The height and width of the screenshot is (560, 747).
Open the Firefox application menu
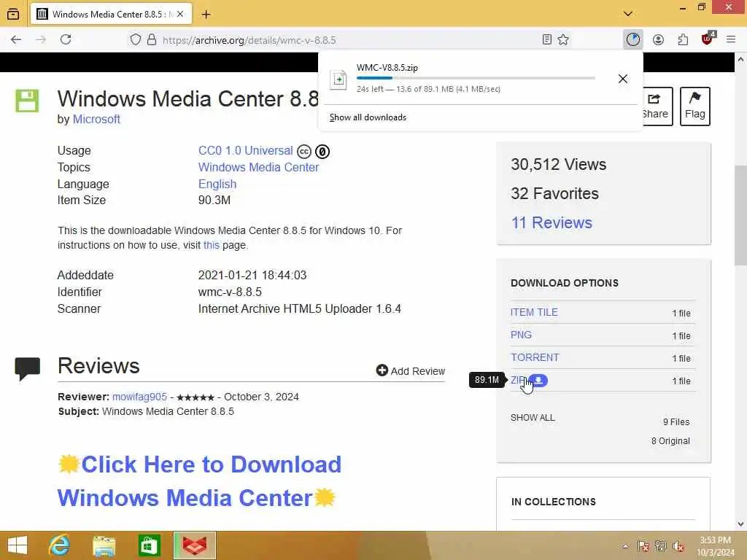[x=731, y=40]
